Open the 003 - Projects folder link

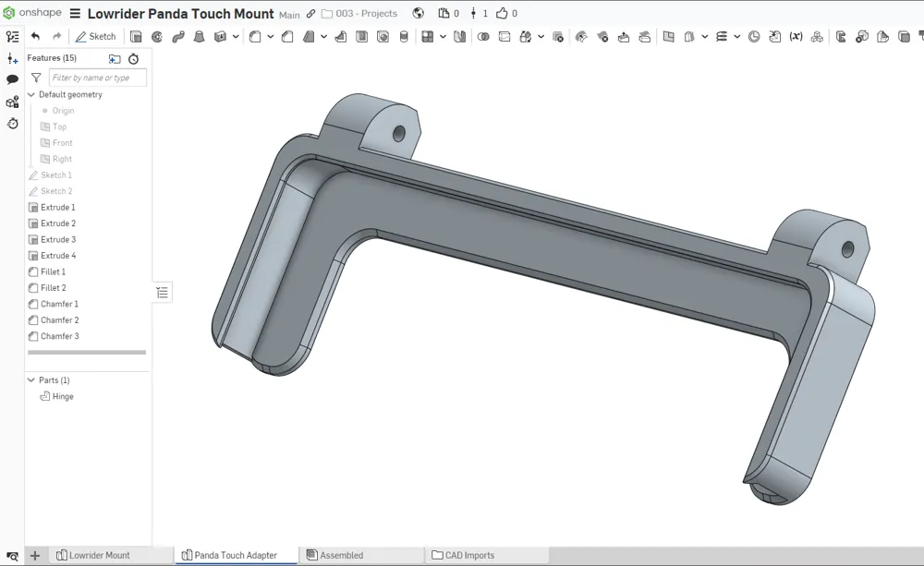pos(365,14)
